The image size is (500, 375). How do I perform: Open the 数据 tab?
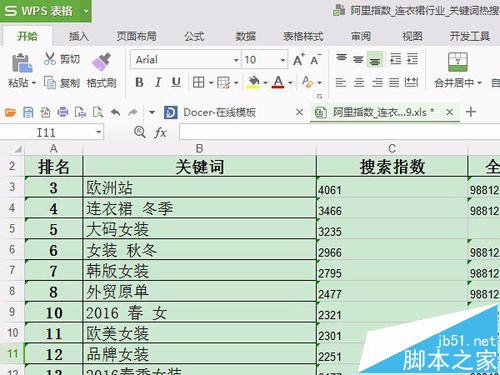click(x=246, y=36)
